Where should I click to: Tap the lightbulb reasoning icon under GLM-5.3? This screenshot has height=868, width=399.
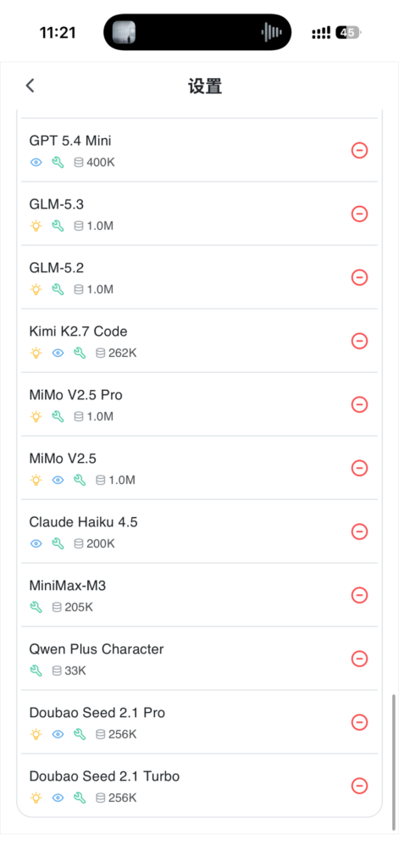36,225
